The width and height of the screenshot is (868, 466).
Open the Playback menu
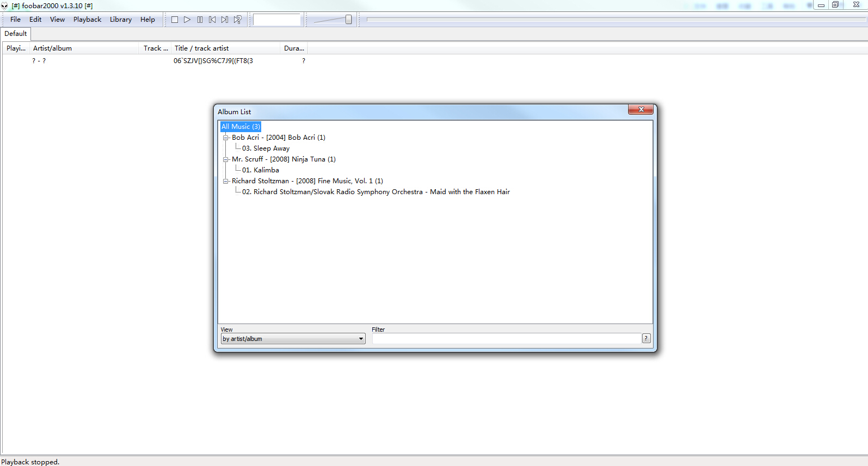pyautogui.click(x=87, y=20)
